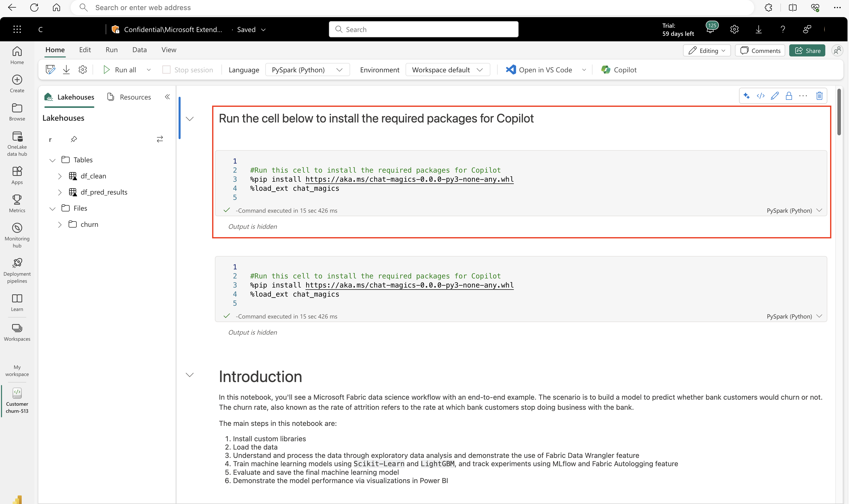Viewport: 849px width, 504px height.
Task: Click the Share button
Action: [x=809, y=50]
